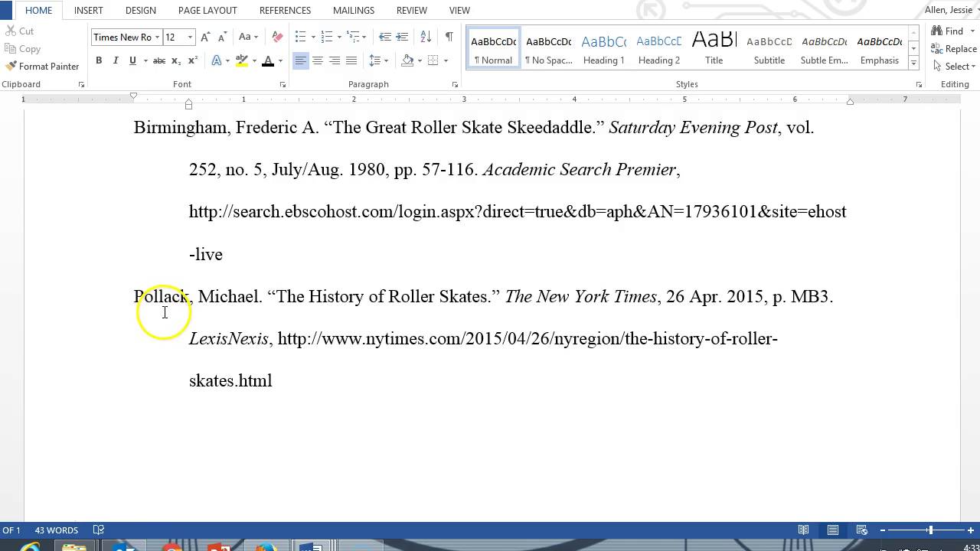This screenshot has width=980, height=551.
Task: Apply black font color
Action: click(x=268, y=60)
